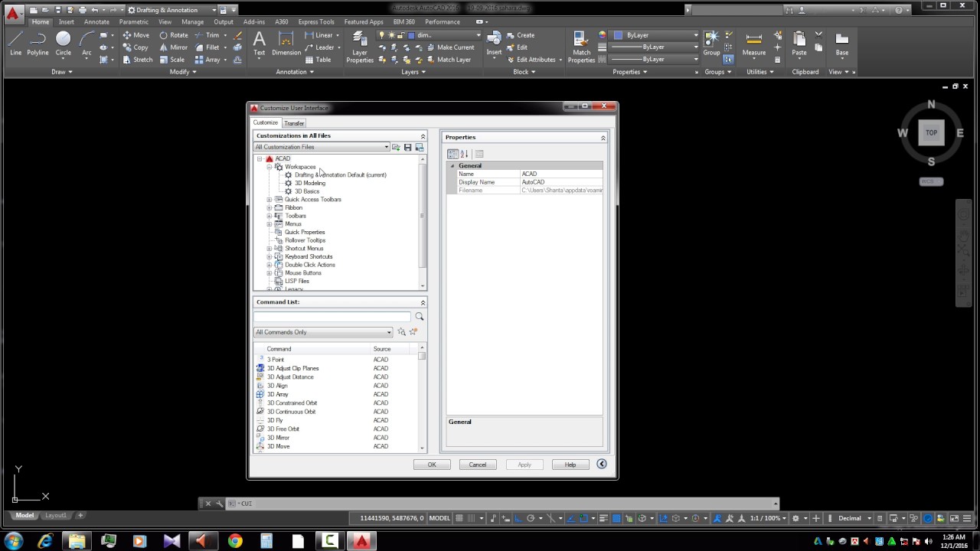Collapse Customizations in All Files pane
The height and width of the screenshot is (551, 980).
coord(423,136)
